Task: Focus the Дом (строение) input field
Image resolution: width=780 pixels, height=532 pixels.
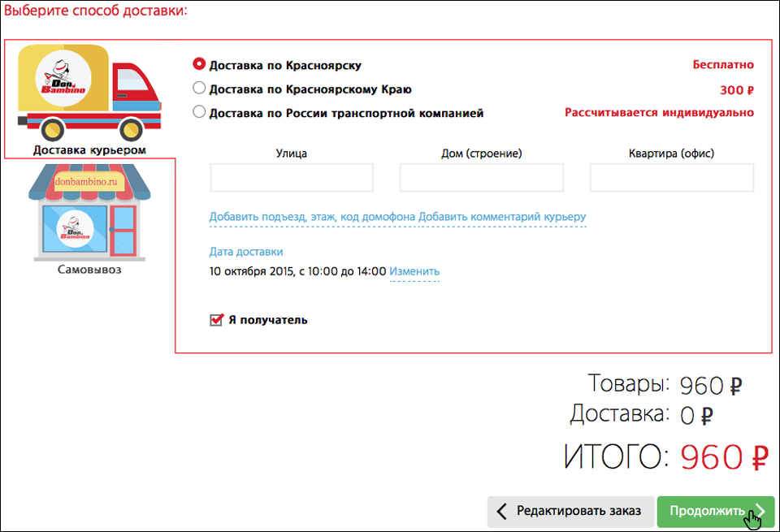Action: coord(482,178)
